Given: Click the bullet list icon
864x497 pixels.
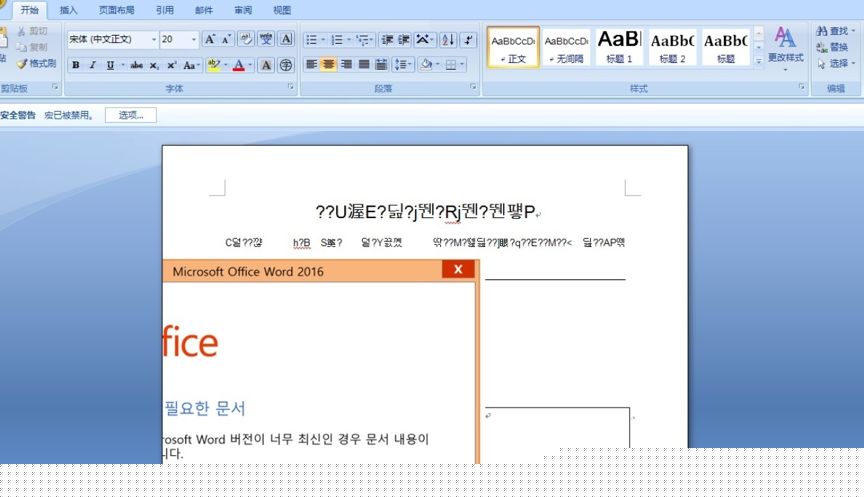Looking at the screenshot, I should click(312, 40).
